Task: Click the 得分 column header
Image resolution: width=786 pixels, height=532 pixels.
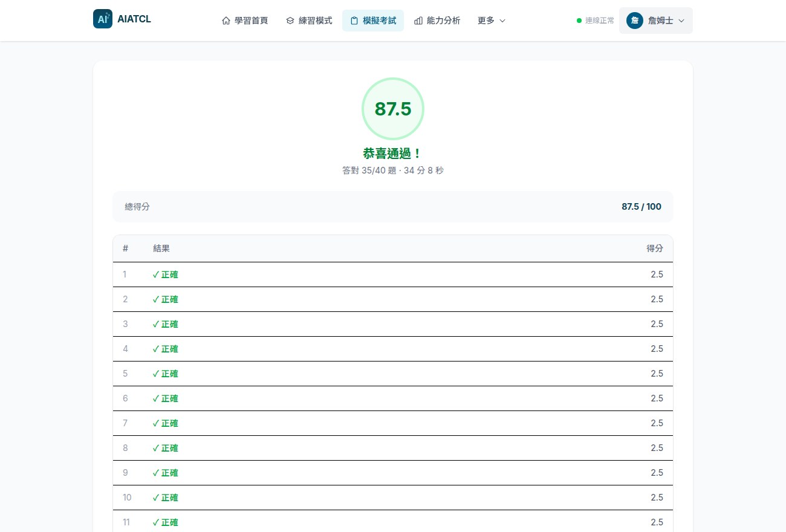Action: point(655,248)
